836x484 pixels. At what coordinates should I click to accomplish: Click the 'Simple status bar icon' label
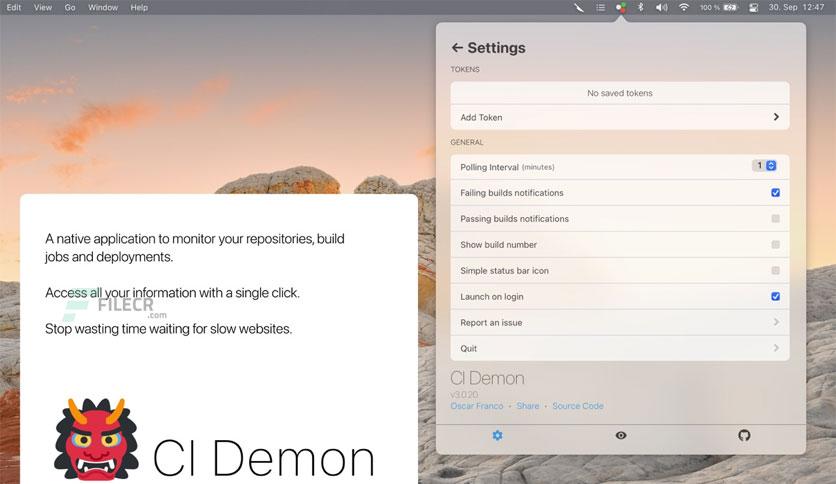coord(504,271)
